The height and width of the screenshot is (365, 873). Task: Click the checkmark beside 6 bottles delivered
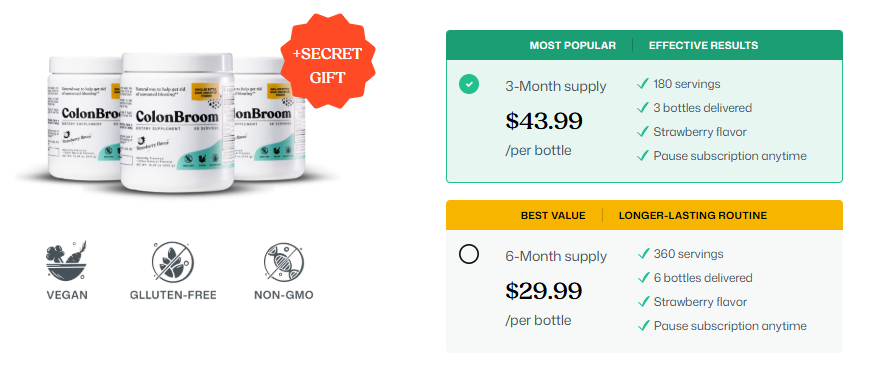(x=643, y=278)
